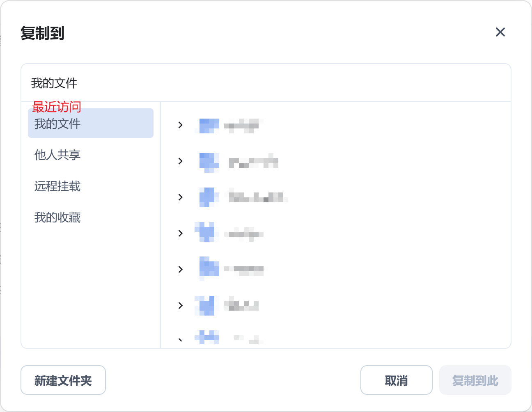Close the 复制到 dialog with X icon
This screenshot has height=412, width=532.
tap(500, 32)
